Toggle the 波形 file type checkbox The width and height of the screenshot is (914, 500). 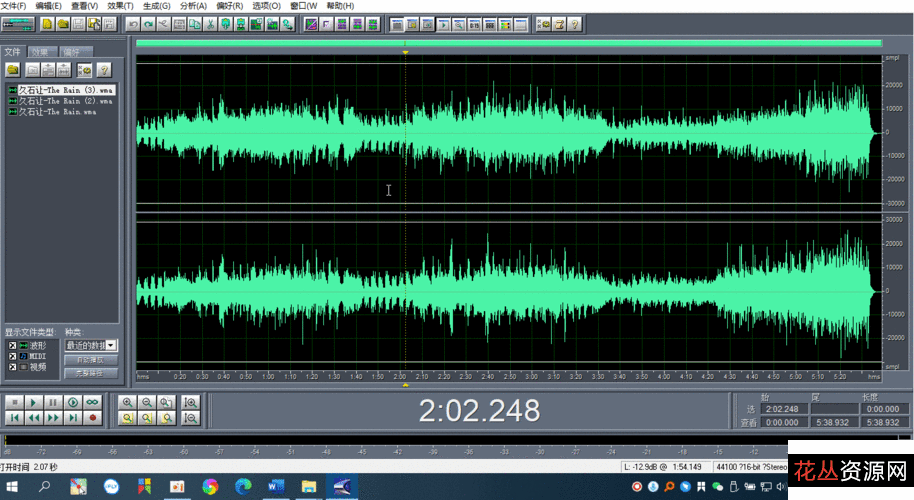[13, 345]
